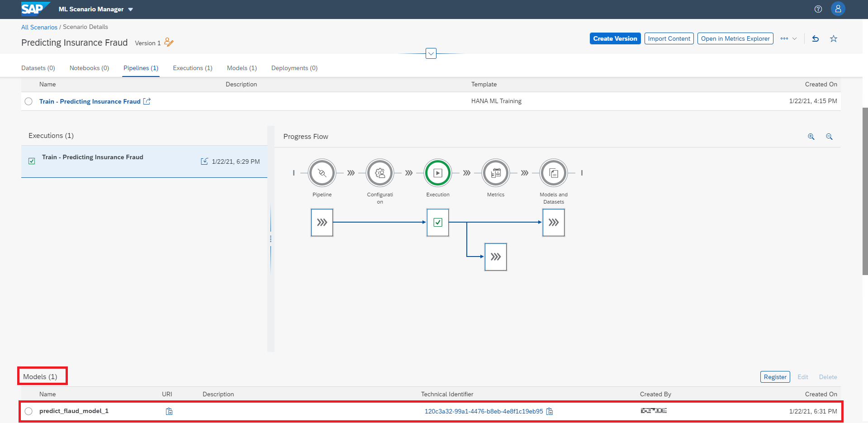Click the vertical page scrollbar

pos(865,191)
